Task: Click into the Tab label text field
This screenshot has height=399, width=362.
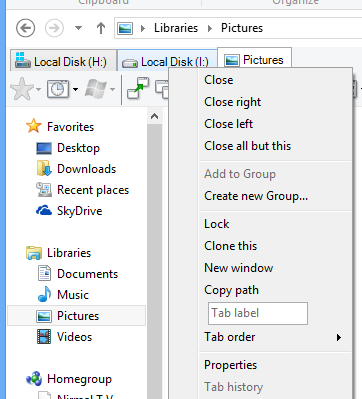Action: click(x=258, y=313)
